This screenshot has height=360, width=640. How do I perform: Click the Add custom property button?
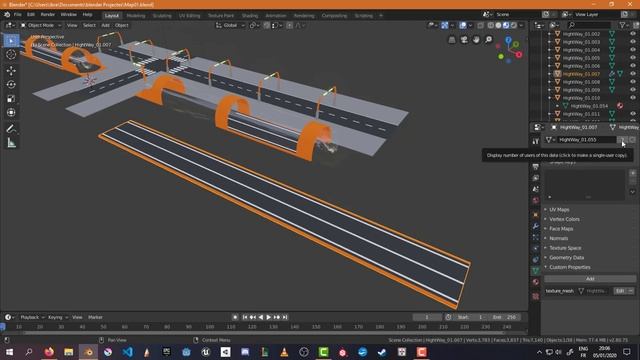[590, 279]
